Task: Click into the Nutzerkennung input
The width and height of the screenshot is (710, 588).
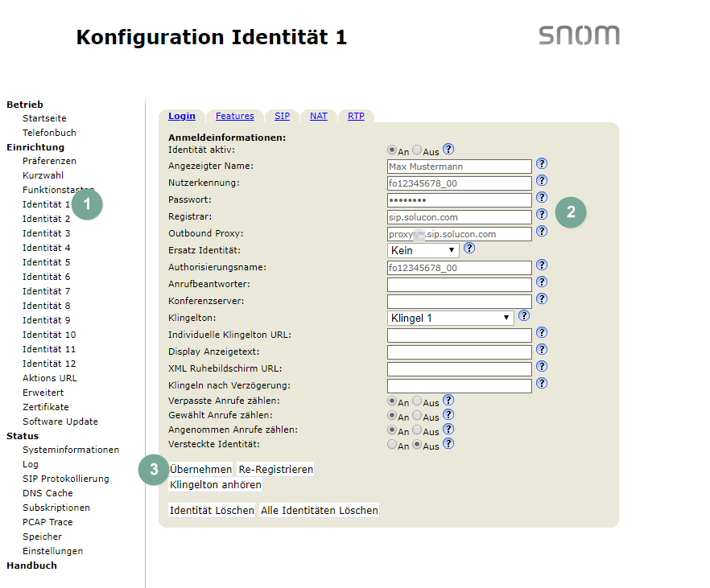Action: point(459,183)
